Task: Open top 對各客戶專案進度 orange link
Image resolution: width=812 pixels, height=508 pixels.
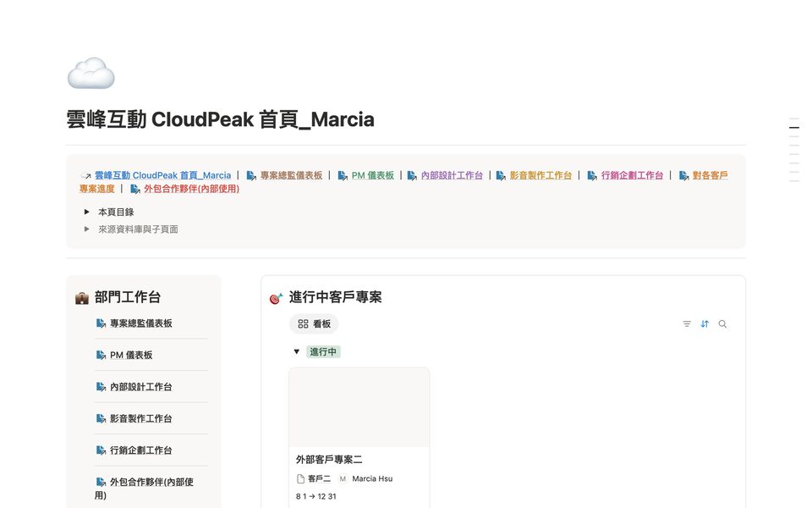Action: click(710, 176)
